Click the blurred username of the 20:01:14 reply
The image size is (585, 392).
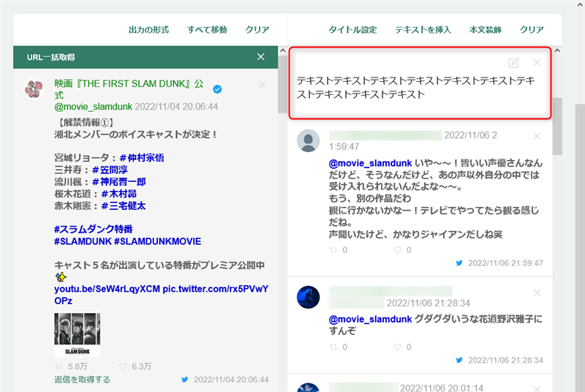click(x=363, y=387)
